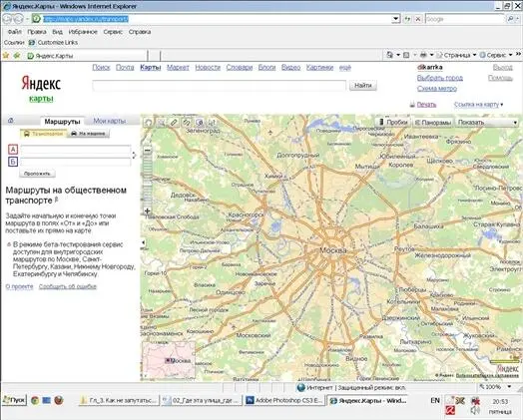This screenshot has height=420, width=523.
Task: Click the Yandex maps search input field
Action: pyautogui.click(x=220, y=86)
